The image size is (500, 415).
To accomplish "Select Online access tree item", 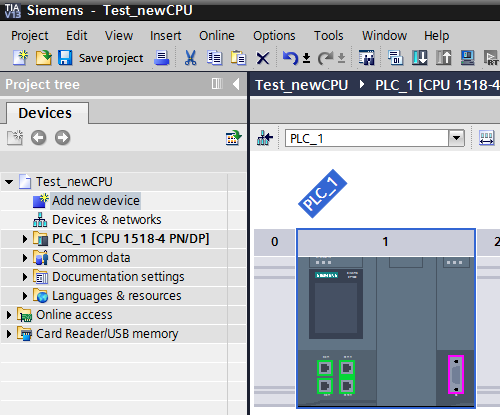I will [x=74, y=315].
